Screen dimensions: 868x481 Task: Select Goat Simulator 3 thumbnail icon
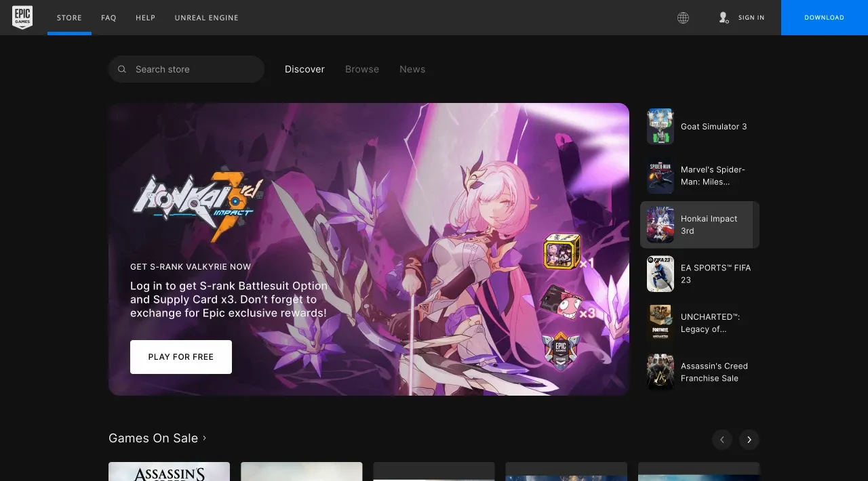[660, 127]
